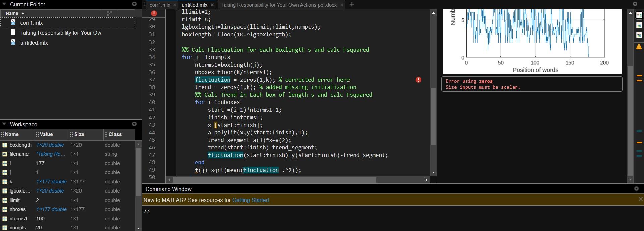Close the corr1.mlx tab
This screenshot has height=231, width=644.
click(175, 5)
